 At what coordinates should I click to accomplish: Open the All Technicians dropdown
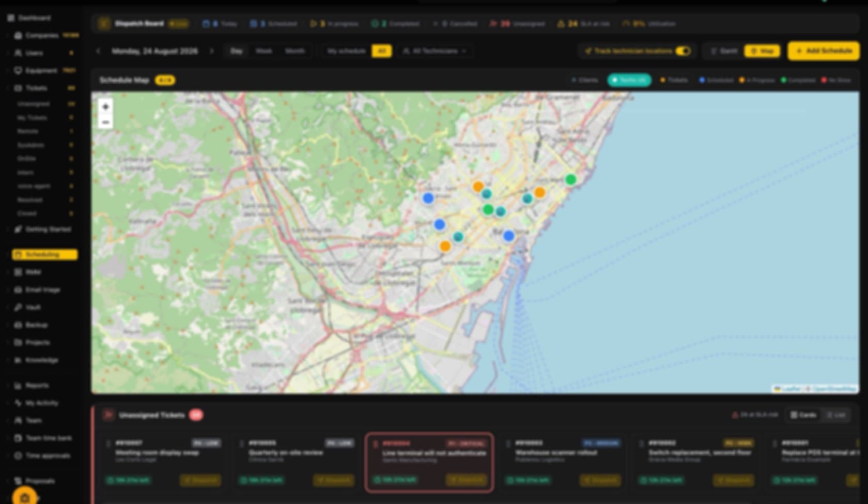435,51
